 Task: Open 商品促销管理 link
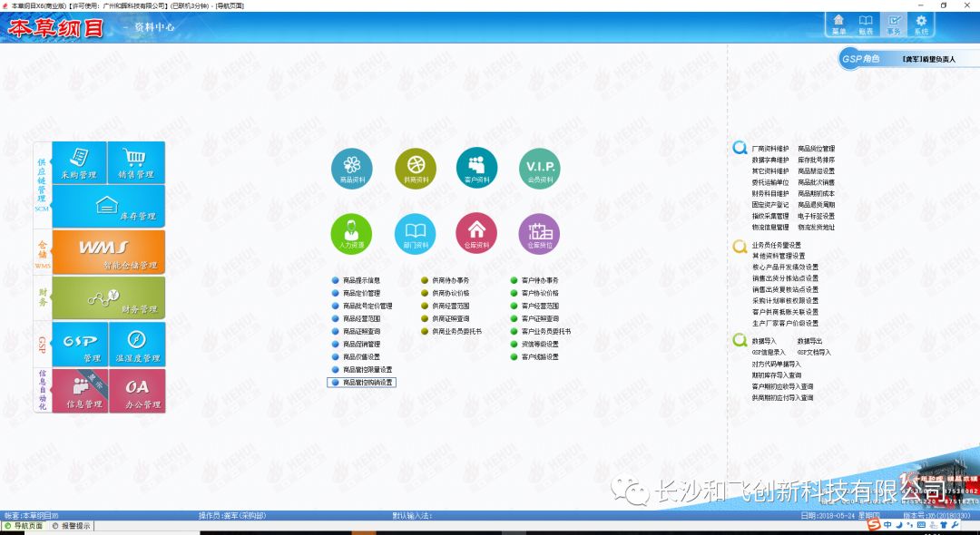tap(361, 344)
